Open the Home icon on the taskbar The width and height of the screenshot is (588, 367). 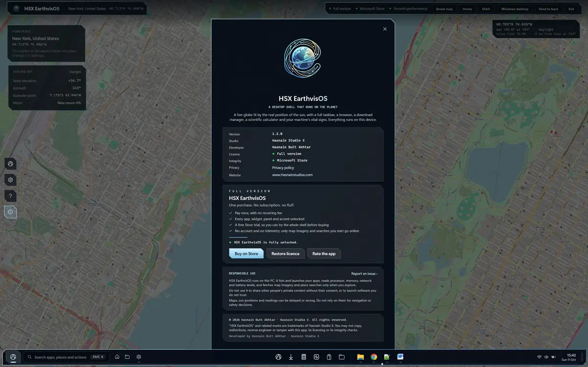click(x=117, y=357)
